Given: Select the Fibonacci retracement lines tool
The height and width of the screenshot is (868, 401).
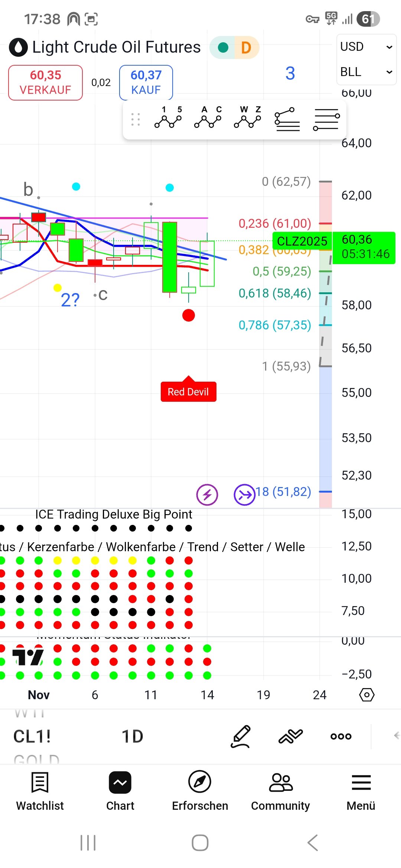Looking at the screenshot, I should point(326,119).
